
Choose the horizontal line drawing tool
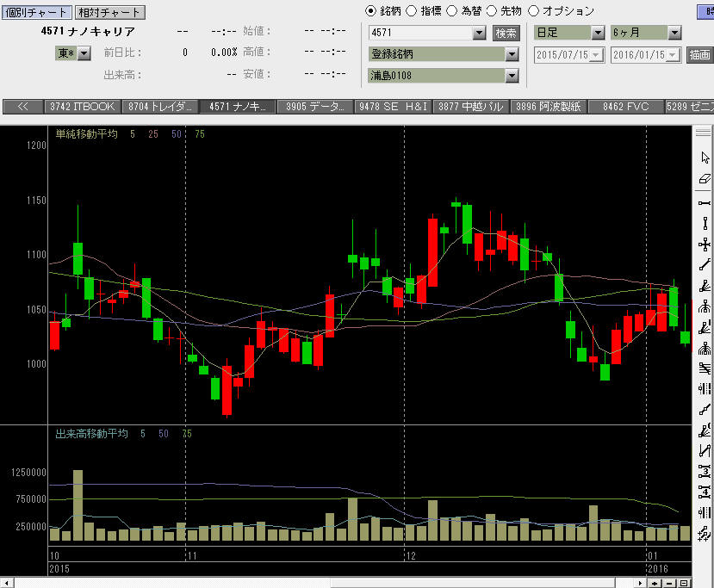point(705,202)
